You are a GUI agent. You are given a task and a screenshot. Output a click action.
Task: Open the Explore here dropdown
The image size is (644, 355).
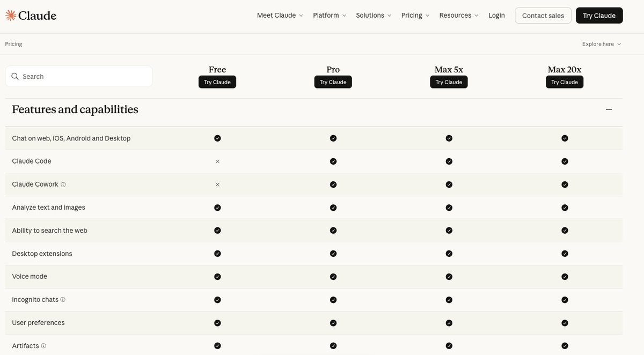pos(602,44)
